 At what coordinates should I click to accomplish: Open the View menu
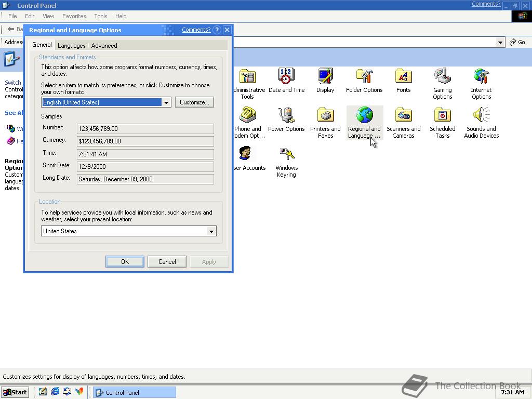point(48,16)
